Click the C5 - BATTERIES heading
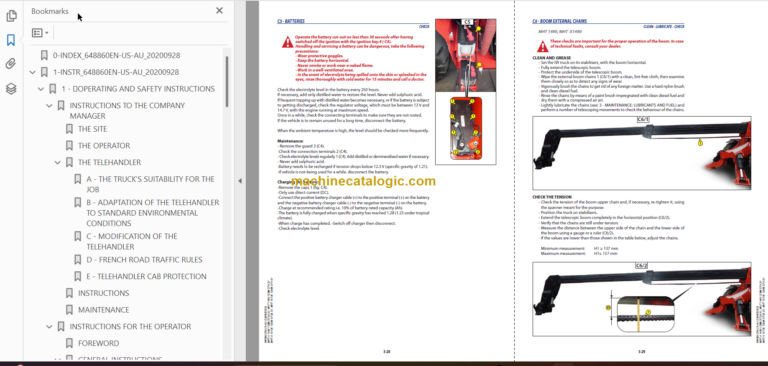 (x=291, y=22)
